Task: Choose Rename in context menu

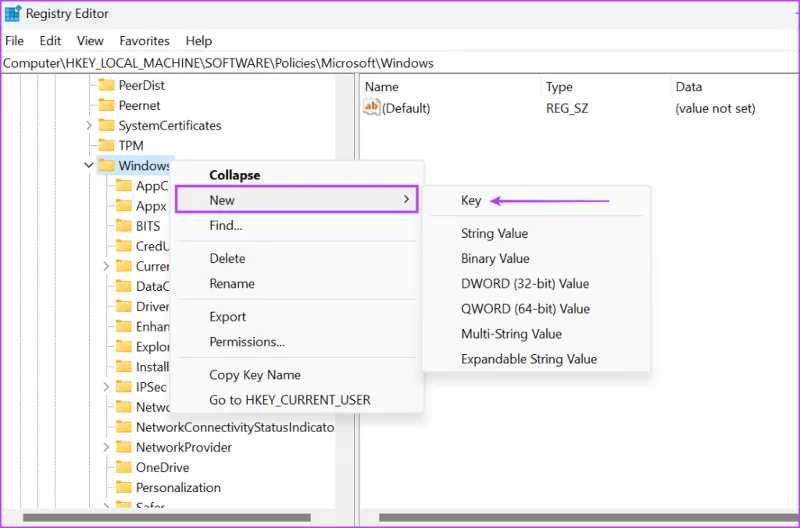Action: pyautogui.click(x=297, y=283)
